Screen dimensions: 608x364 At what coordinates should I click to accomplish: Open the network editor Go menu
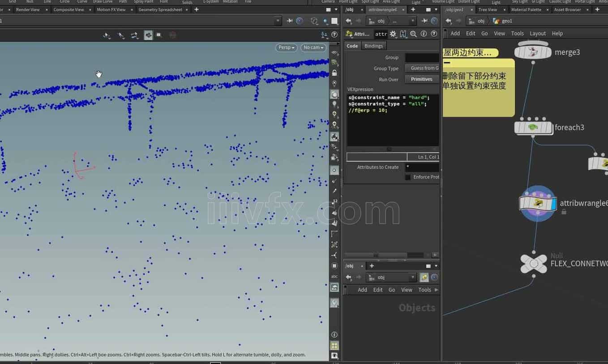point(484,34)
